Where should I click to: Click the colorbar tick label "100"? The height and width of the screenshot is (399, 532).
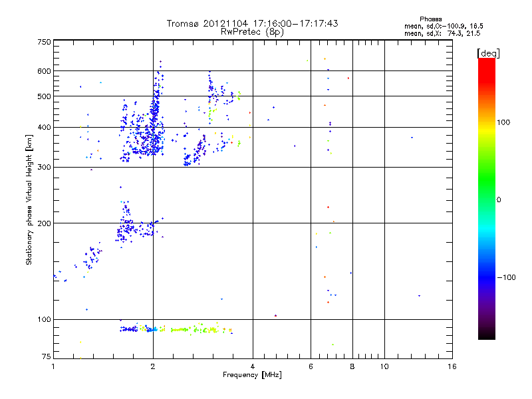point(503,122)
